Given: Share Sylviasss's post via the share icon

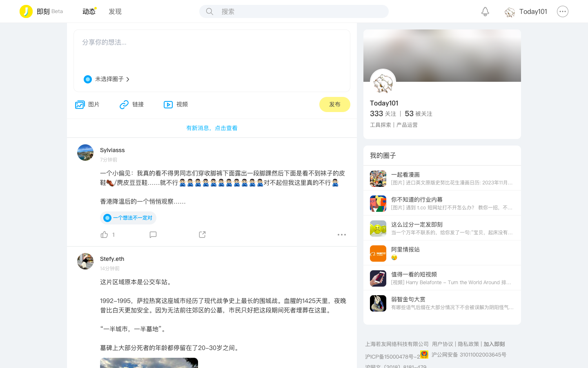Looking at the screenshot, I should point(202,234).
